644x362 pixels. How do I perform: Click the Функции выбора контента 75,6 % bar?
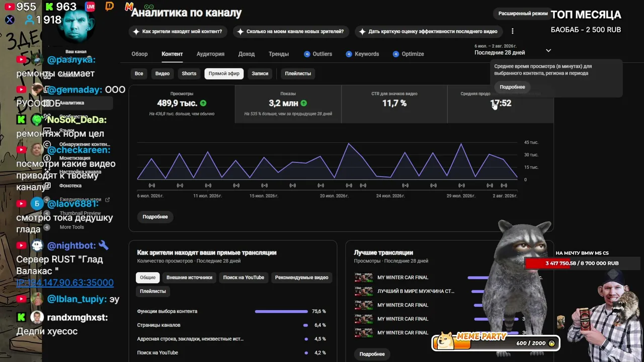coord(281,312)
